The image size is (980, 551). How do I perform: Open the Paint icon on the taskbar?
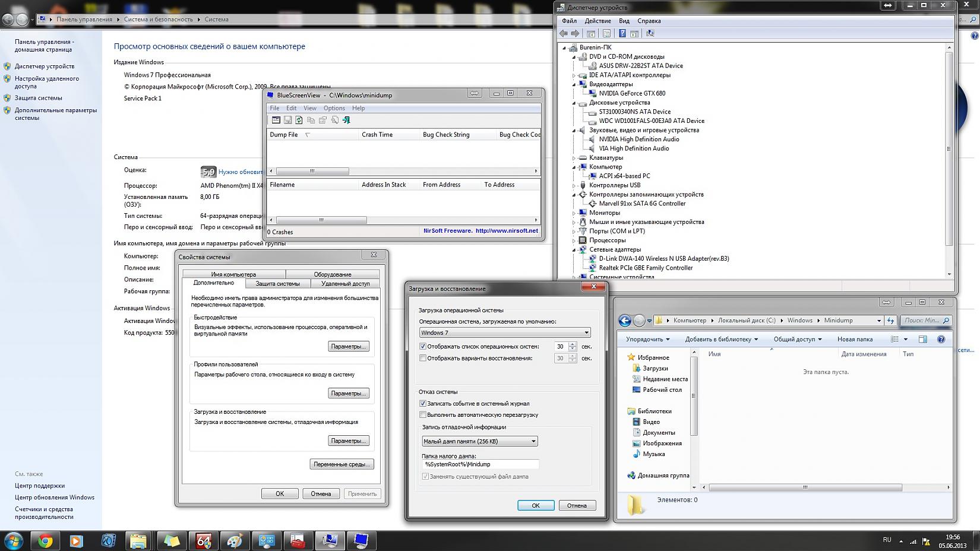(235, 541)
